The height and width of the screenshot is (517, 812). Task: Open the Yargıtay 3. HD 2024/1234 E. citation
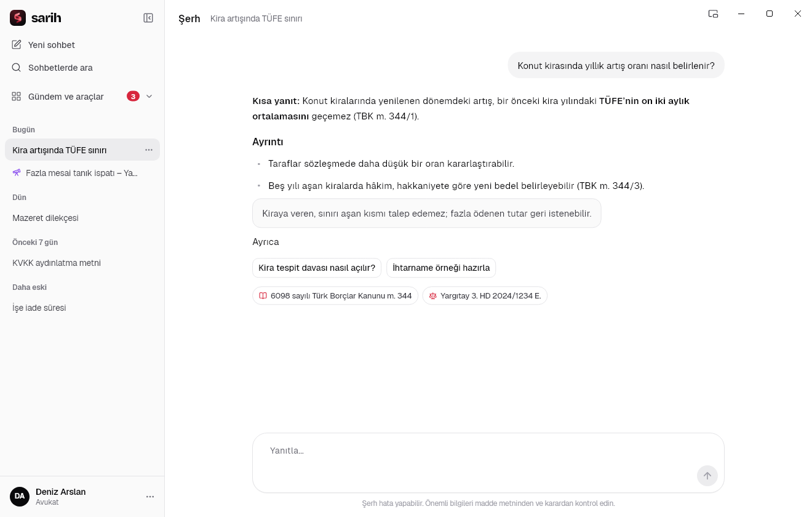tap(485, 296)
